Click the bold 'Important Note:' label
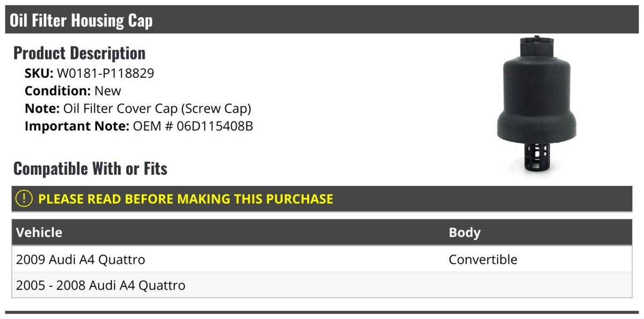 (x=77, y=127)
